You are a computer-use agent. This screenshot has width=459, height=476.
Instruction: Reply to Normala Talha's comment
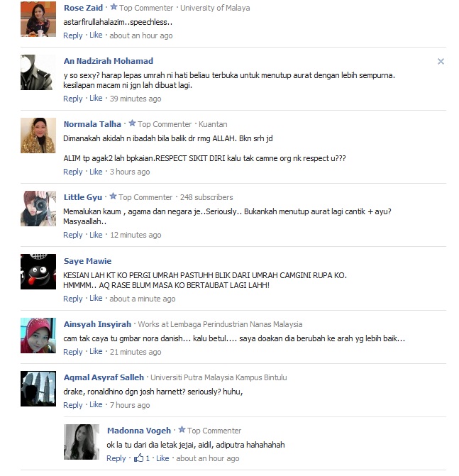coord(73,172)
